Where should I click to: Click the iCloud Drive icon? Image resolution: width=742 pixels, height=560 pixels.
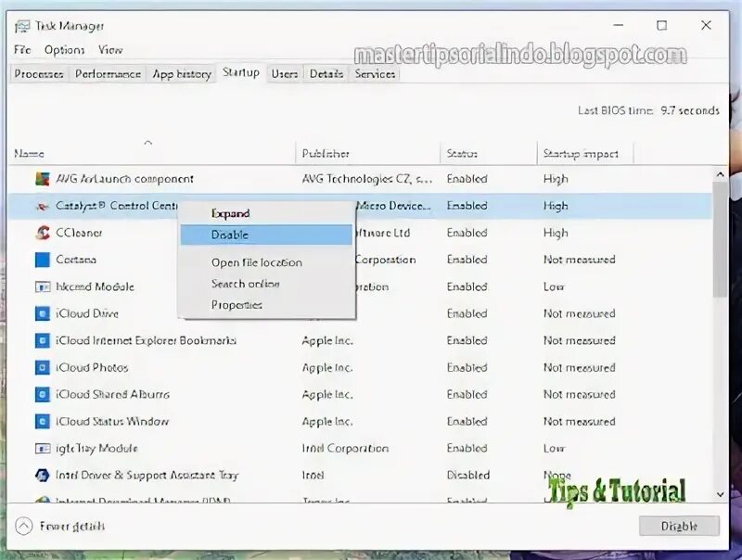click(x=42, y=313)
